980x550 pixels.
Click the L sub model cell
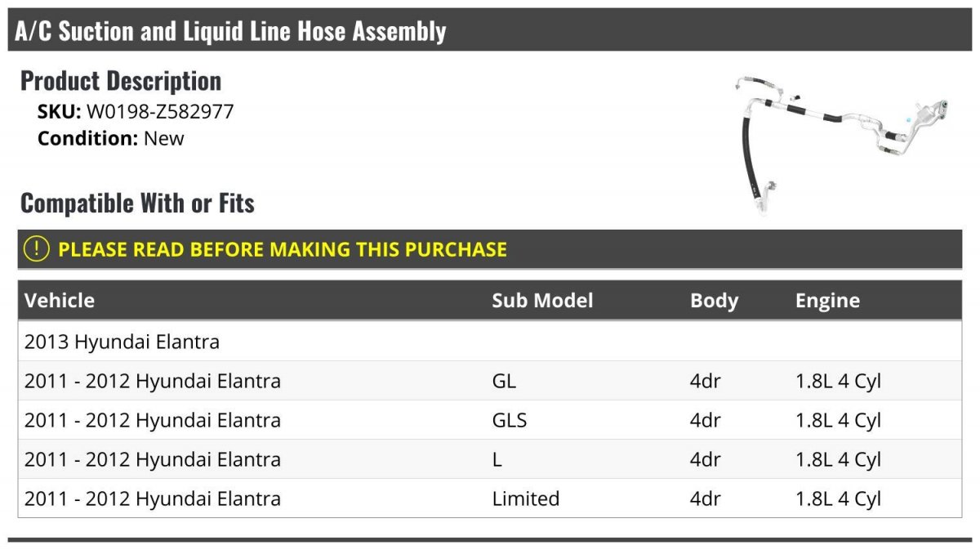click(x=497, y=459)
